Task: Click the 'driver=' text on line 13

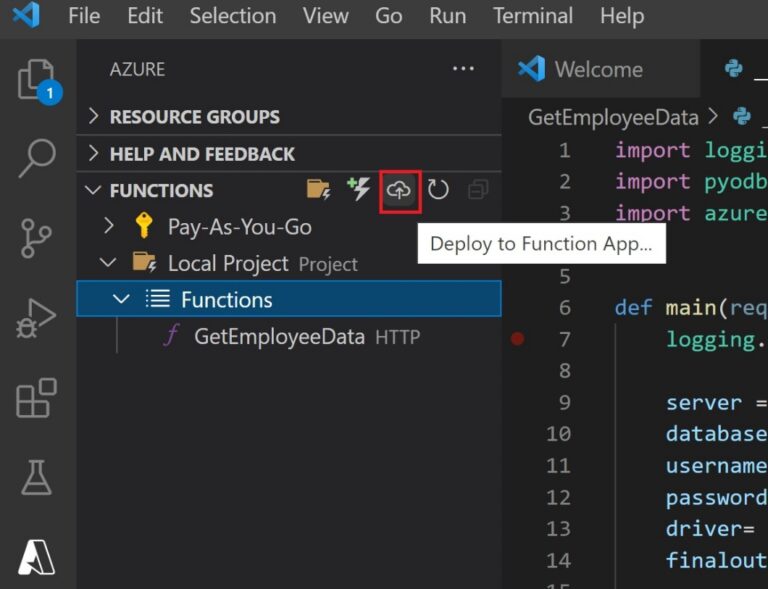Action: coord(710,529)
